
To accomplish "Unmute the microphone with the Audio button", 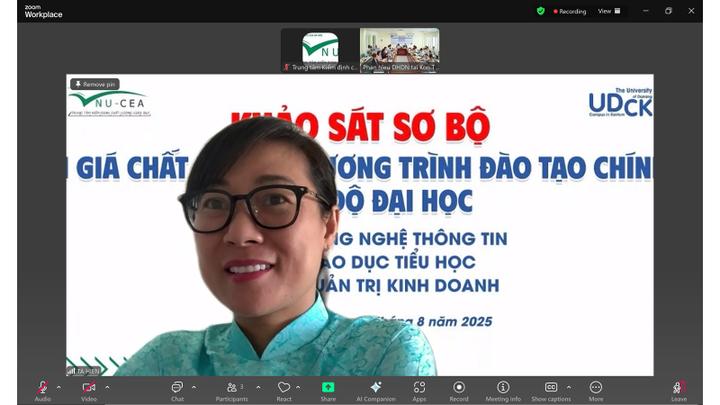I will coord(42,390).
